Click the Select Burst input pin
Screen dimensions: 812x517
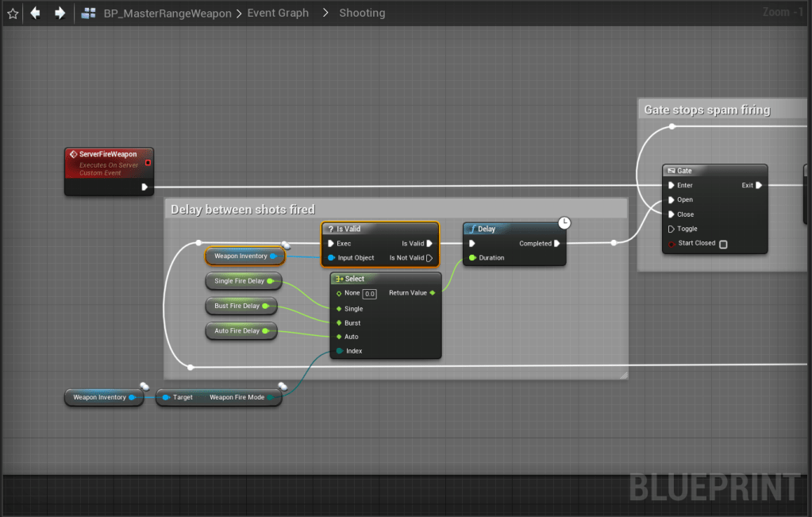[339, 322]
